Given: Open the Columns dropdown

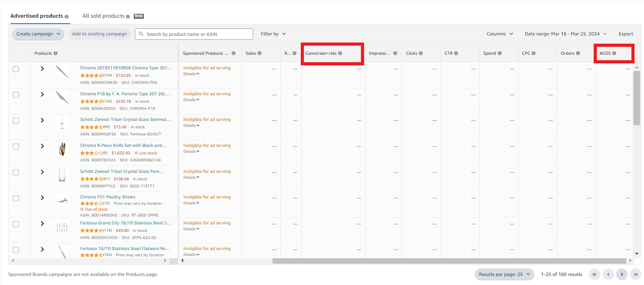Looking at the screenshot, I should pyautogui.click(x=500, y=34).
